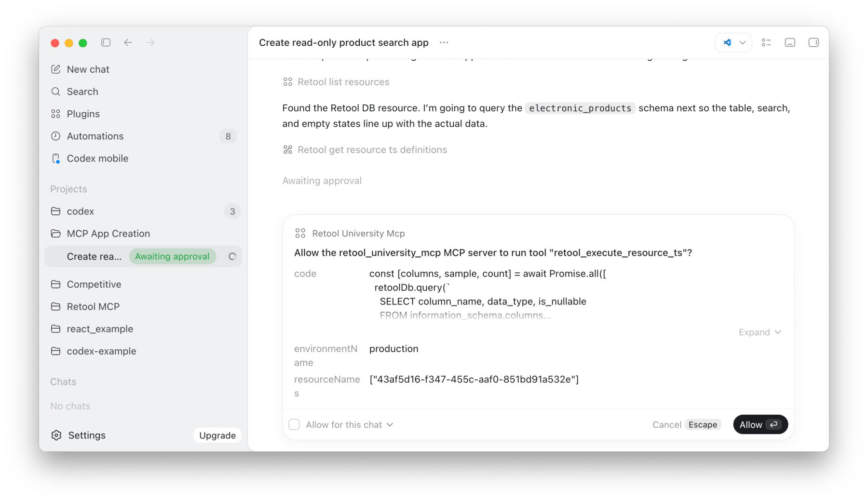Click the No chats placeholder text
The width and height of the screenshot is (868, 503).
(x=70, y=406)
